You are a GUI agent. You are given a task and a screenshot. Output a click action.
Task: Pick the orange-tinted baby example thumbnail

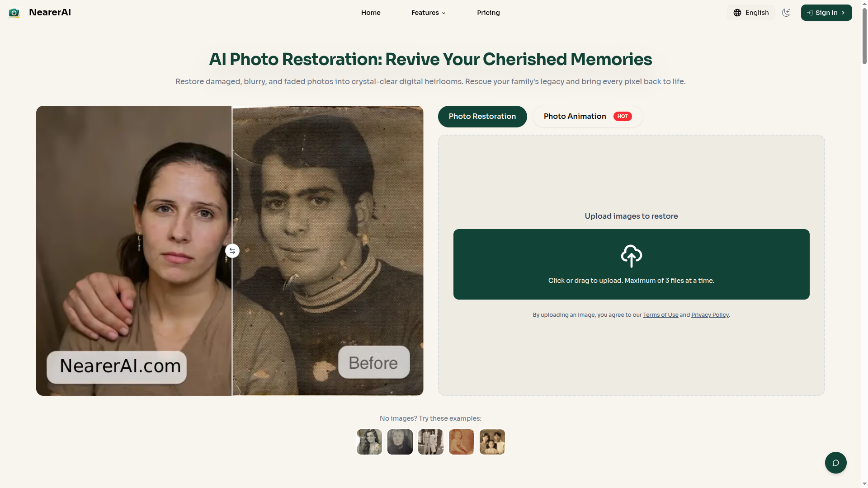(x=462, y=442)
